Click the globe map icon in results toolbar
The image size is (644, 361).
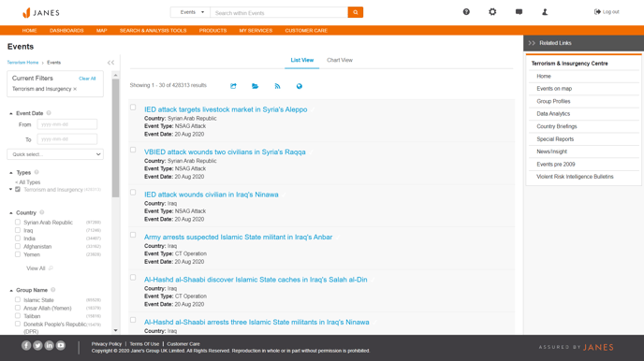click(x=299, y=86)
